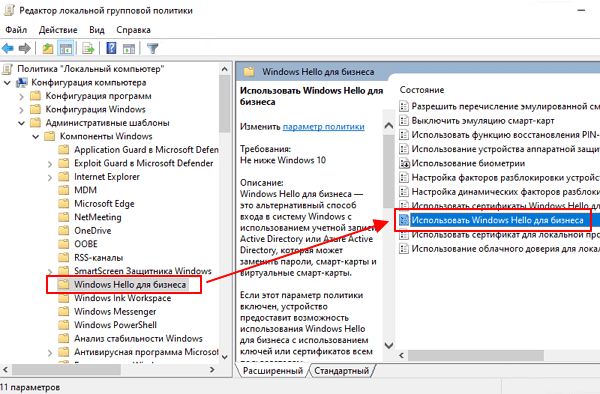Click the folder icon of NetMeeting
This screenshot has width=600, height=394.
(x=64, y=217)
